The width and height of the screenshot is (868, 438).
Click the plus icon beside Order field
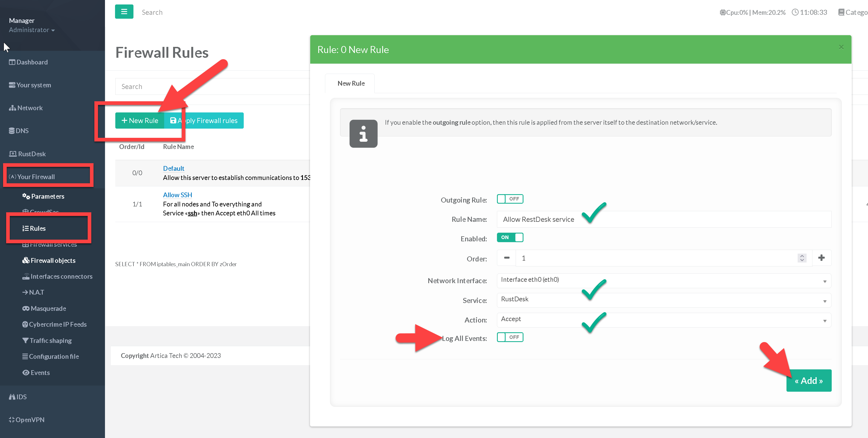(821, 258)
